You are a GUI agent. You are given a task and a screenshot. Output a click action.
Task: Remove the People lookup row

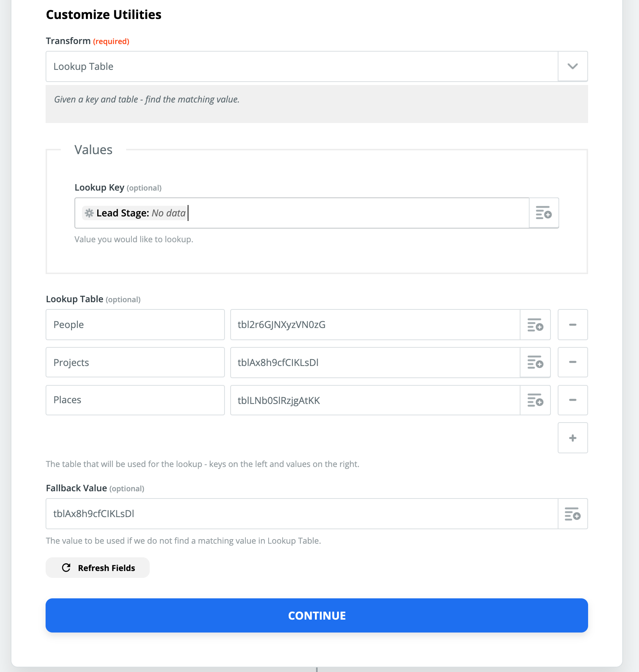(573, 325)
